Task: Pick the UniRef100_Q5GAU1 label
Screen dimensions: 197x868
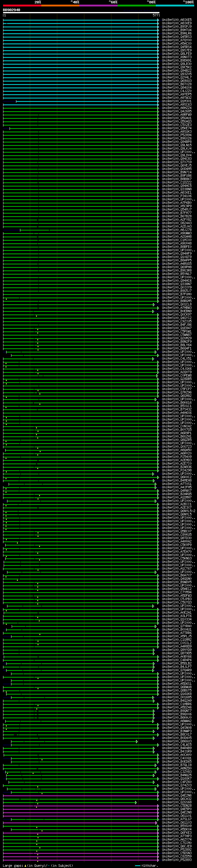Action: (177, 118)
